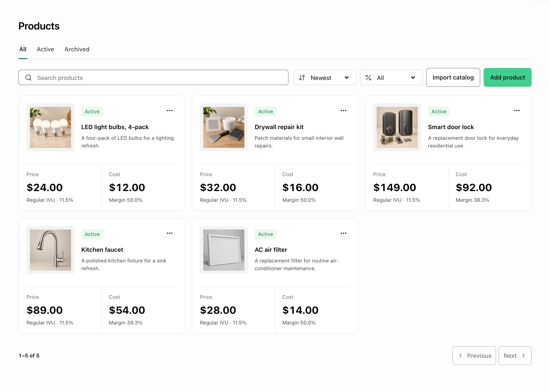Open options menu for LED light bulbs card

[x=170, y=111]
